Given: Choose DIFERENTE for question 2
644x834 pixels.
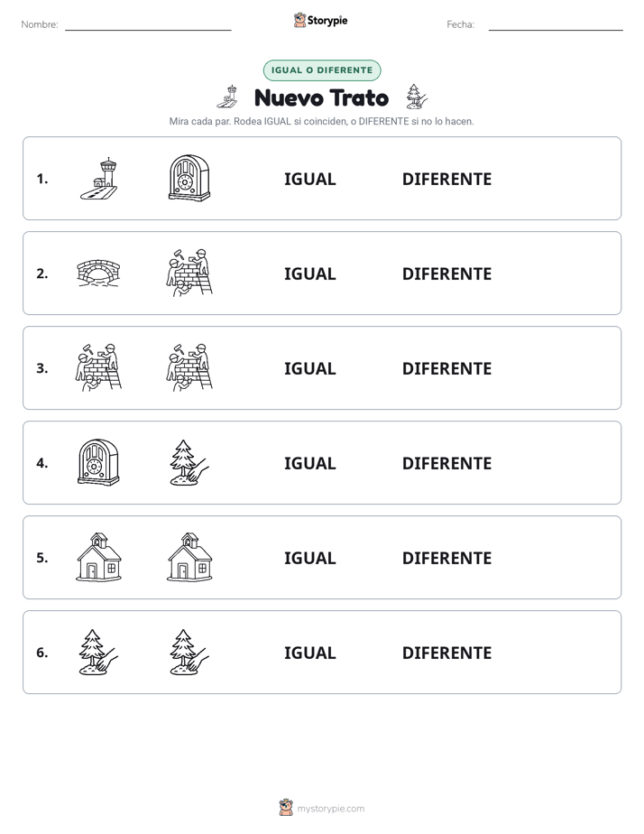Looking at the screenshot, I should pos(446,273).
